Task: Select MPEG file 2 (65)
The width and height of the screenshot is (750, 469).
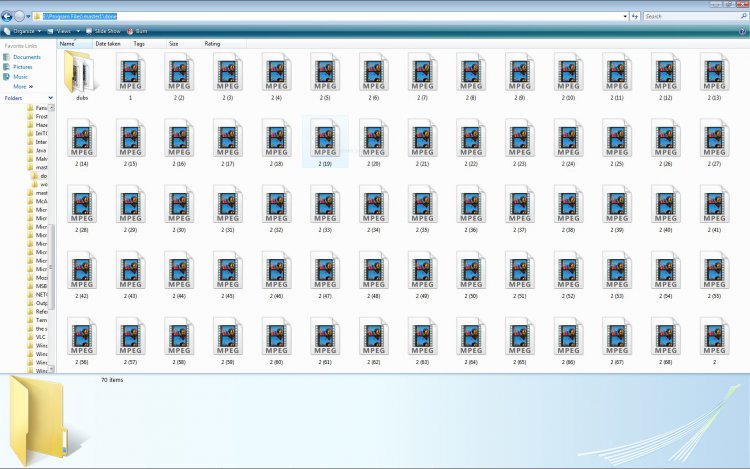Action: click(x=519, y=336)
